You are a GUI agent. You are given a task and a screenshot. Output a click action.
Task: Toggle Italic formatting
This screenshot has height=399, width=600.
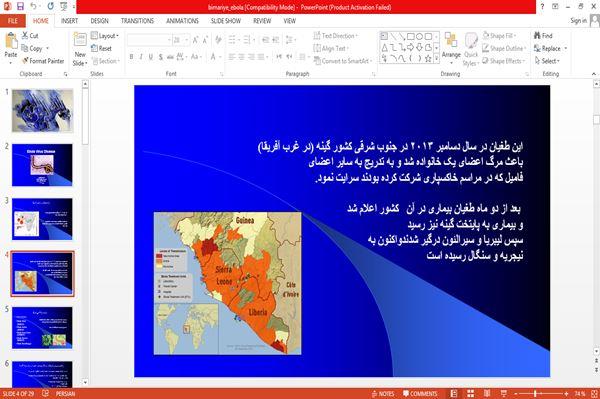coord(141,57)
